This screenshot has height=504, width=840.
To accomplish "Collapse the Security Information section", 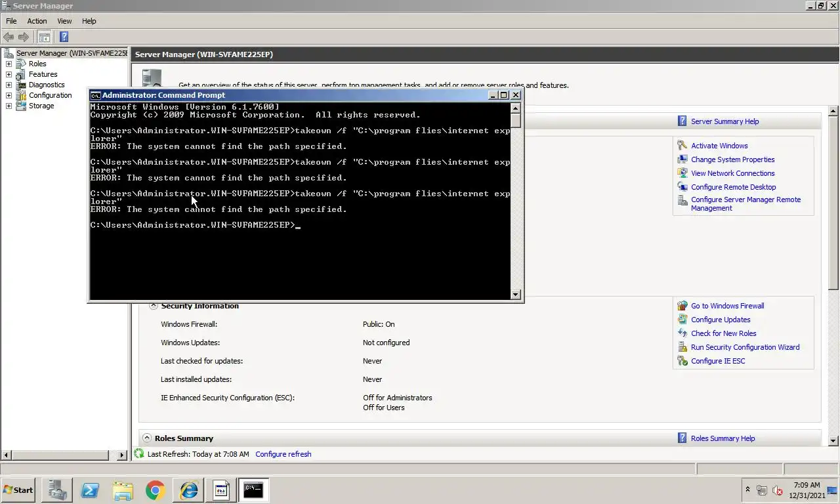I will (x=154, y=306).
